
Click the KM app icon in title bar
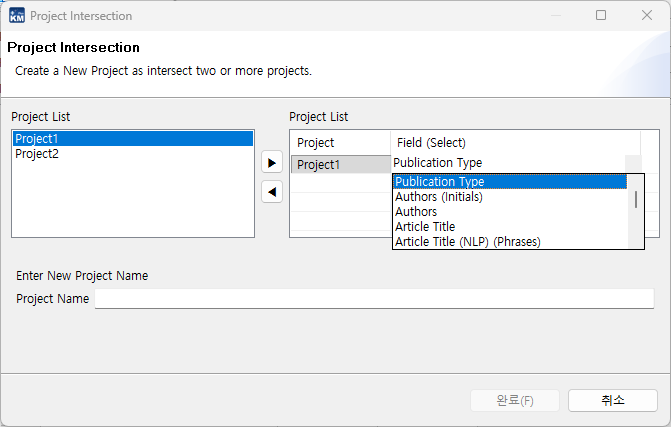[x=17, y=16]
